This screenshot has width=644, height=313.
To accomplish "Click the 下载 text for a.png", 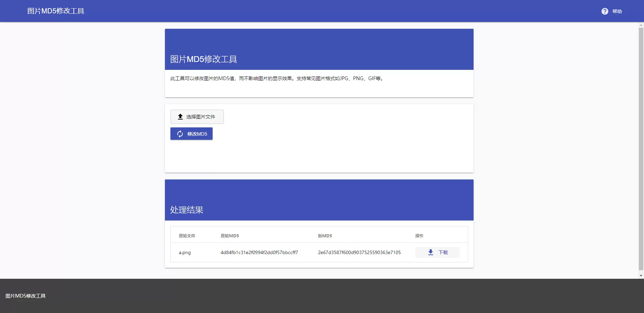I will point(443,252).
